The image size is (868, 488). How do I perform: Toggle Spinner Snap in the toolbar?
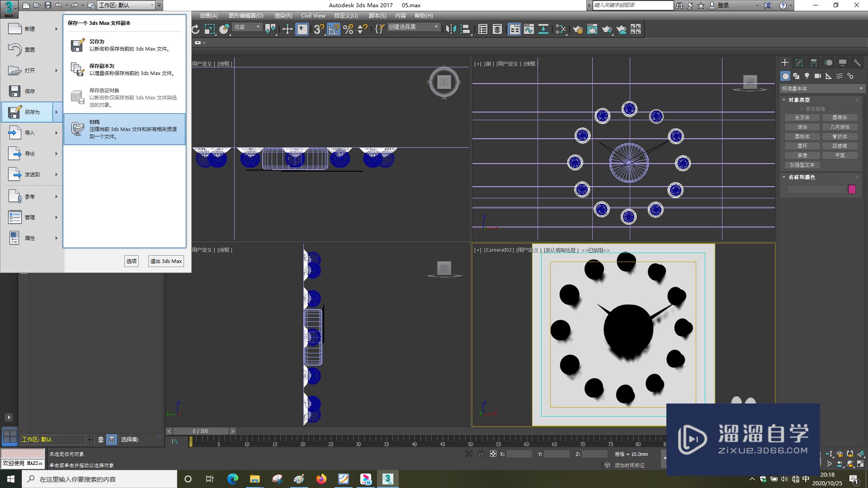(362, 29)
